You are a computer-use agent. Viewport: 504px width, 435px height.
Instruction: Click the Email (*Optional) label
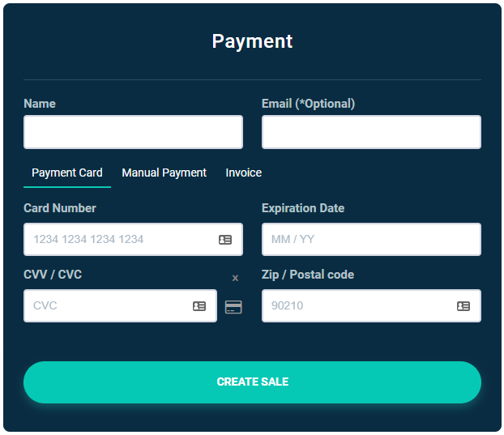coord(308,104)
